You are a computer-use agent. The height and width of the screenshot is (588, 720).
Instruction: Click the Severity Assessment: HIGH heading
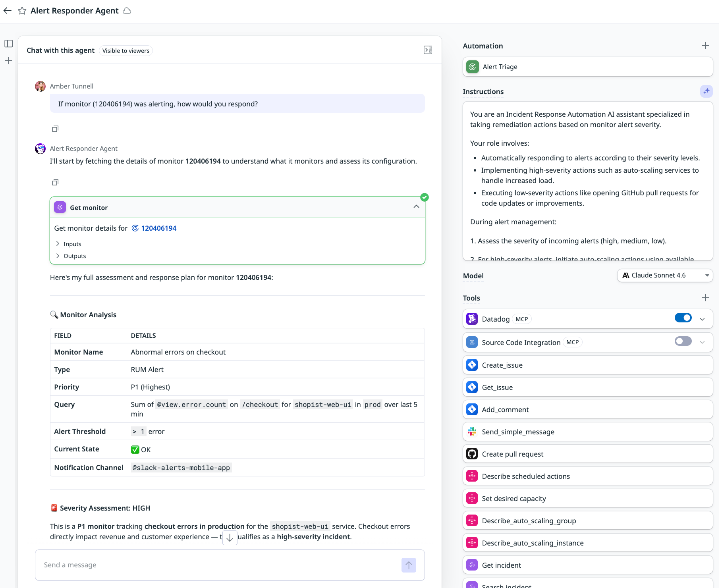[x=100, y=508]
